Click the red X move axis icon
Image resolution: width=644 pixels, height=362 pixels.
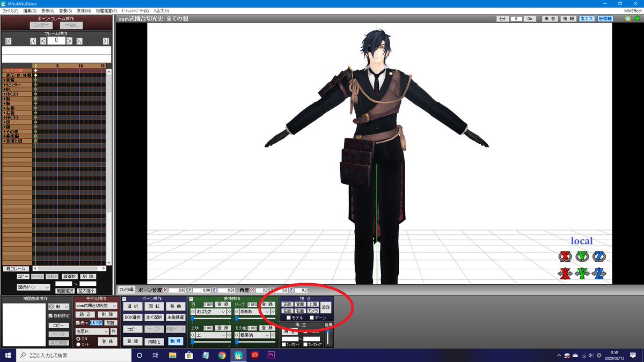click(x=565, y=274)
